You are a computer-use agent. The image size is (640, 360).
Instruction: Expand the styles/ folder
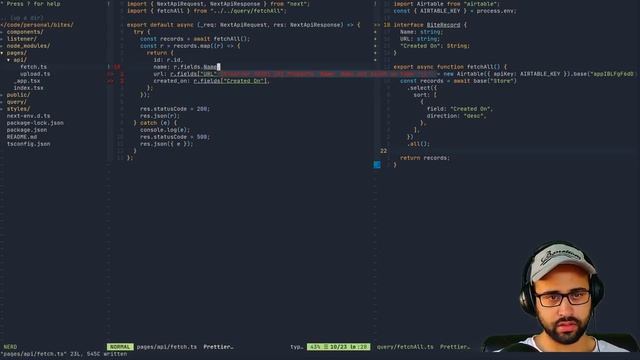(18, 109)
